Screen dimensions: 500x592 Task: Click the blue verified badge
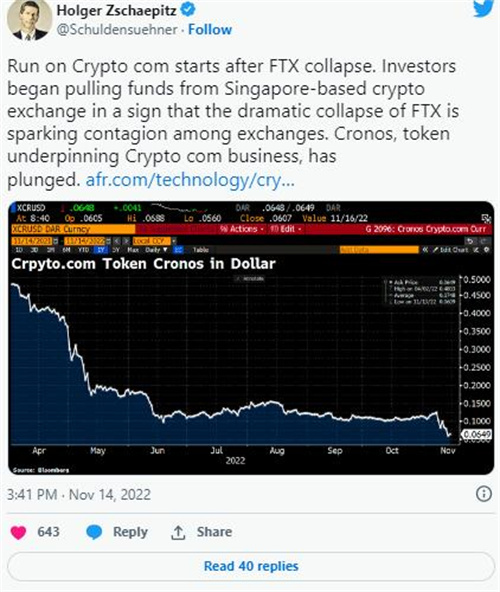point(188,10)
